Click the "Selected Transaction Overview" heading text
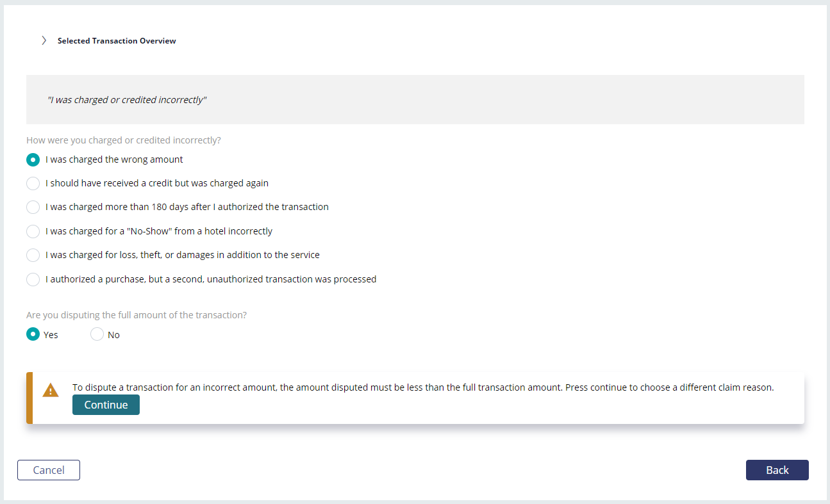This screenshot has width=830, height=504. [117, 40]
